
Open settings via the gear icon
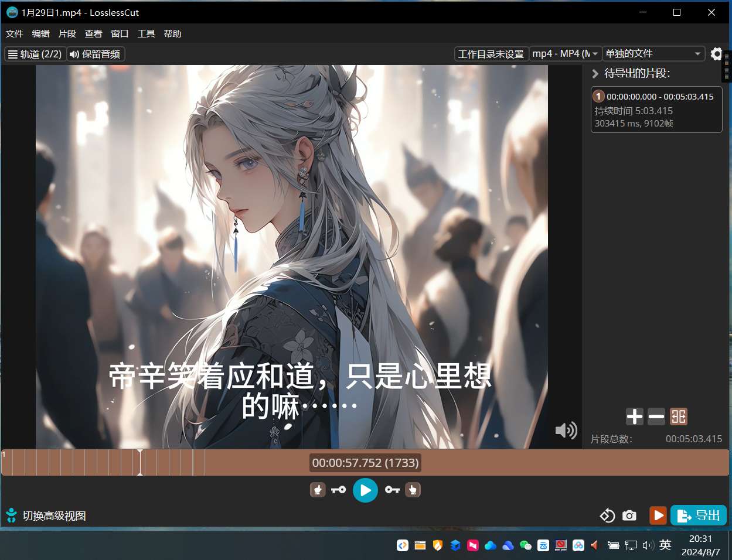click(716, 54)
